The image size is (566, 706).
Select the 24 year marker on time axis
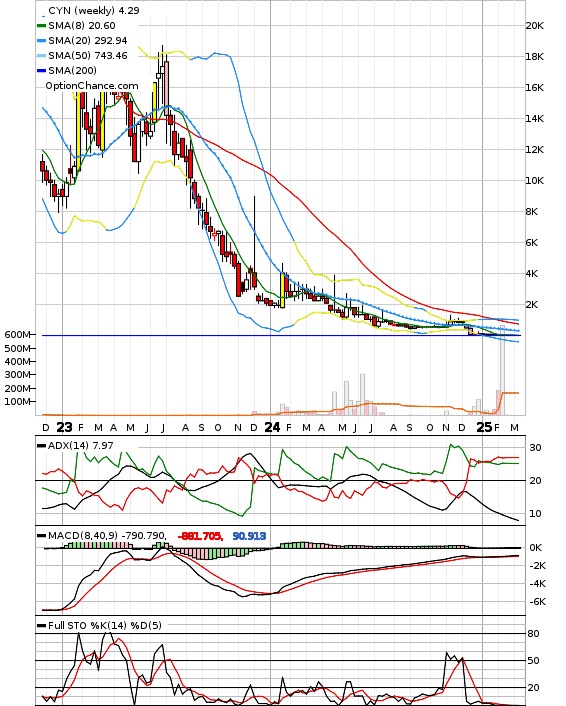tap(272, 427)
